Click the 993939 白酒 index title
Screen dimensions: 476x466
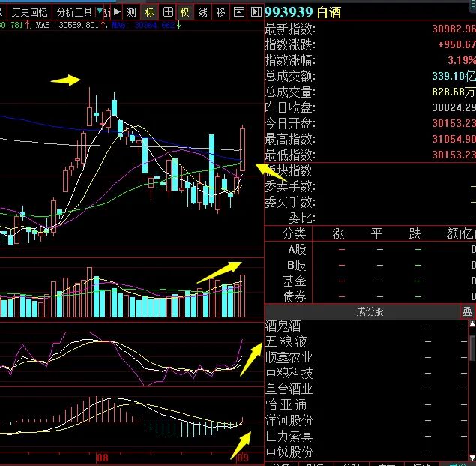point(302,13)
